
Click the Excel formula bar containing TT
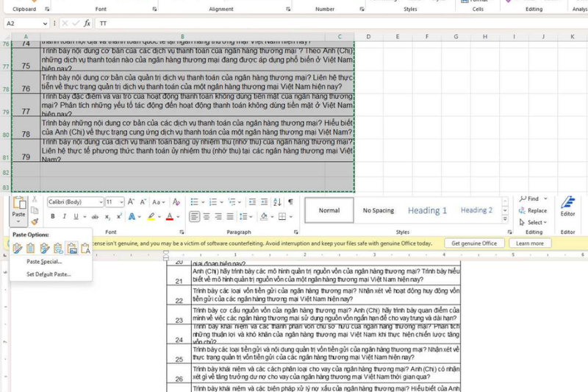[x=341, y=24]
